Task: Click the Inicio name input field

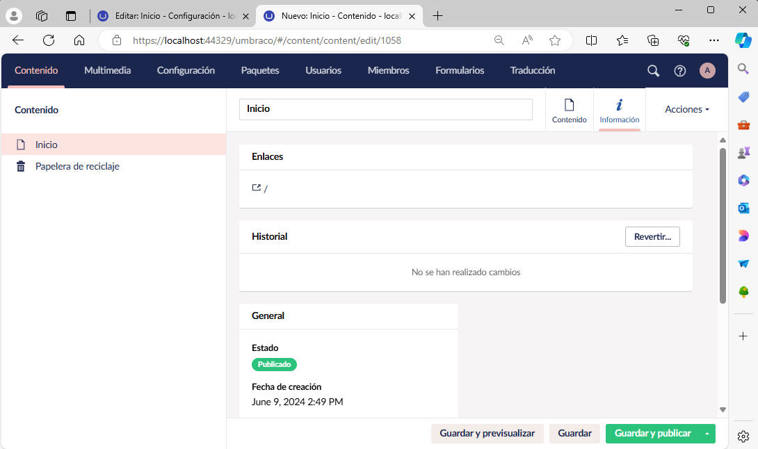Action: click(x=385, y=109)
